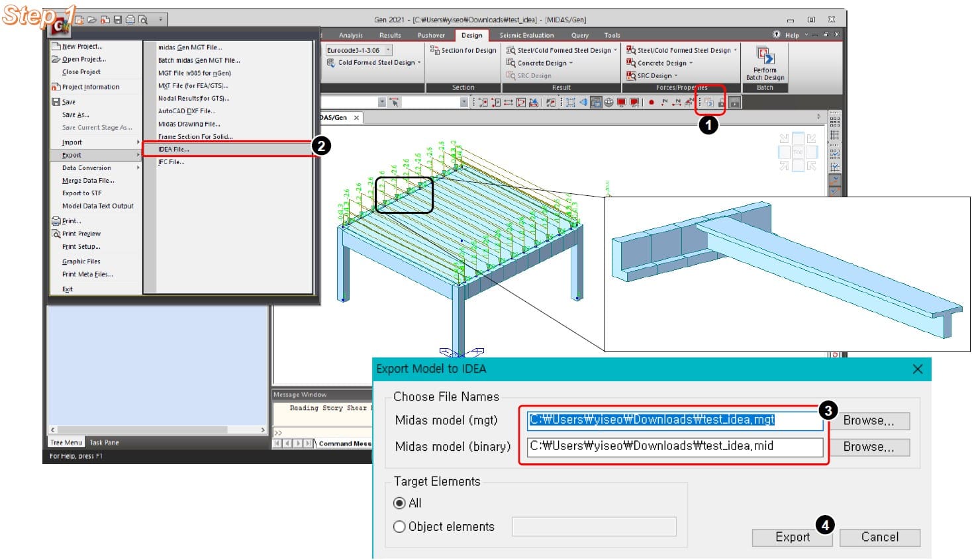Screen dimensions: 972x560
Task: Click Browse... for Midas model (binary)
Action: [869, 447]
